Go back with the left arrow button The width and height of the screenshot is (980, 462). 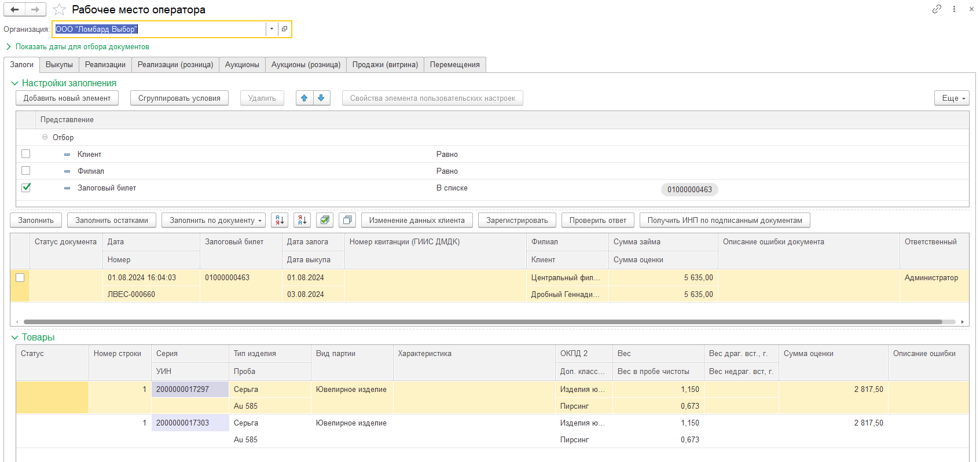[14, 9]
